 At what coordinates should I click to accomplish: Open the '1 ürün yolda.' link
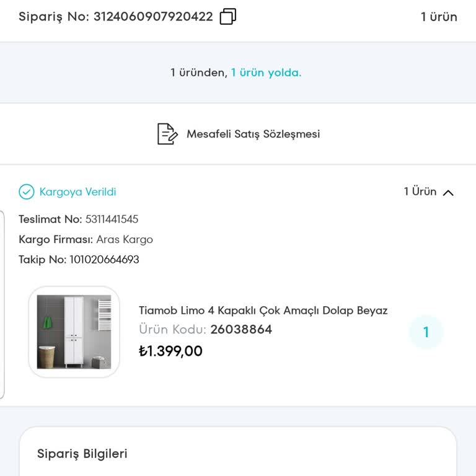[266, 73]
